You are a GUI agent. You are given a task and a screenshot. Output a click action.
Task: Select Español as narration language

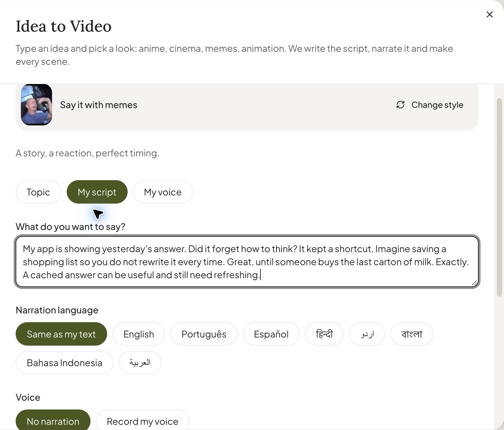tap(271, 334)
